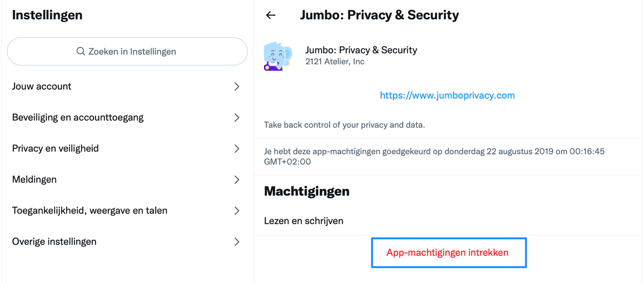Expand the chevron next to Jouw account
Screen dimensions: 644x283
click(x=237, y=86)
